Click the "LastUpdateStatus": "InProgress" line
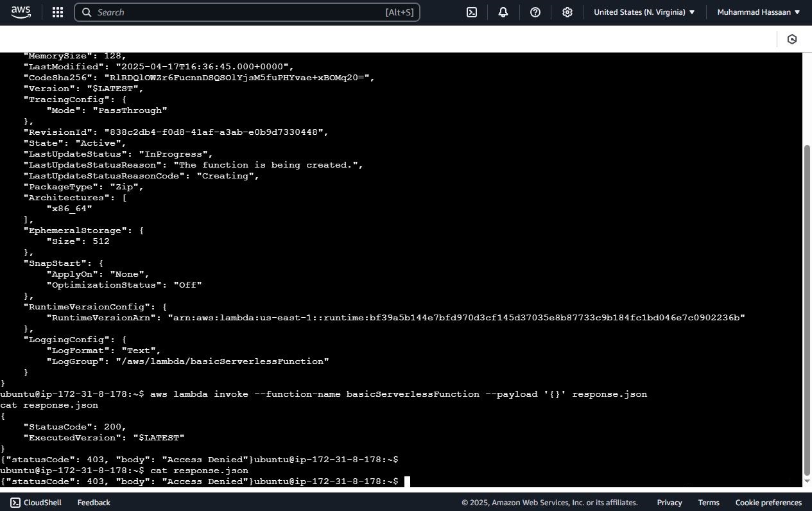Image resolution: width=812 pixels, height=511 pixels. coord(118,154)
